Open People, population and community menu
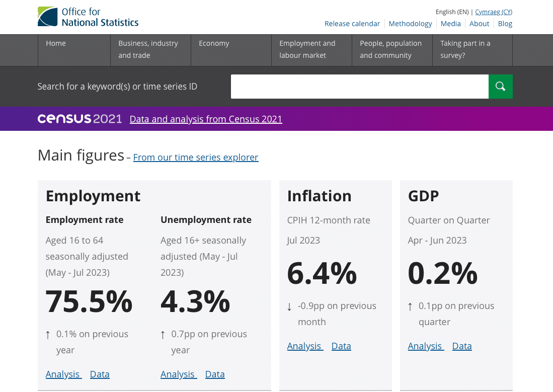This screenshot has width=553, height=392. [x=392, y=50]
